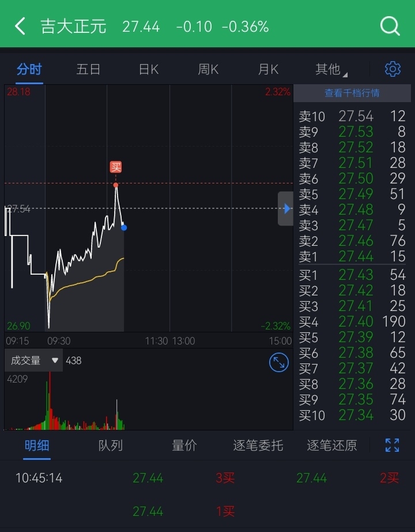Tap the 买3 row at 27.41

[x=352, y=306]
